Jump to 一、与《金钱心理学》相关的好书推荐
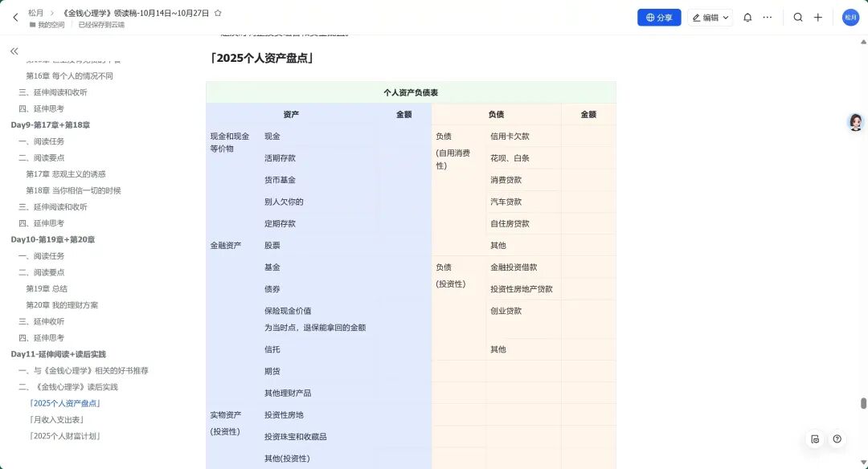868x469 pixels. (83, 370)
